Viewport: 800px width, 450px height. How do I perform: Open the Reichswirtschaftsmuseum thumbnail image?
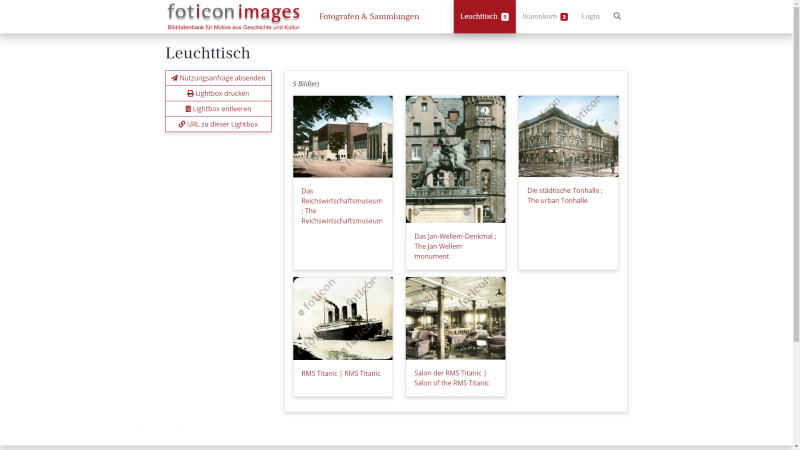coord(343,137)
